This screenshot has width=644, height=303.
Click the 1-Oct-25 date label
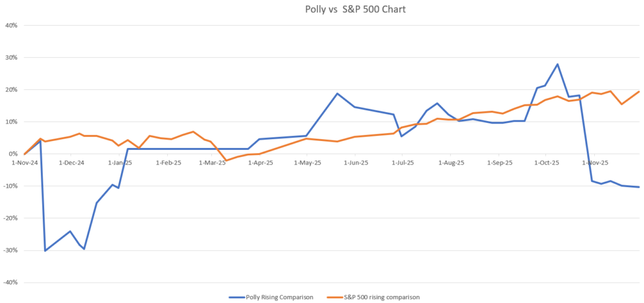[547, 163]
